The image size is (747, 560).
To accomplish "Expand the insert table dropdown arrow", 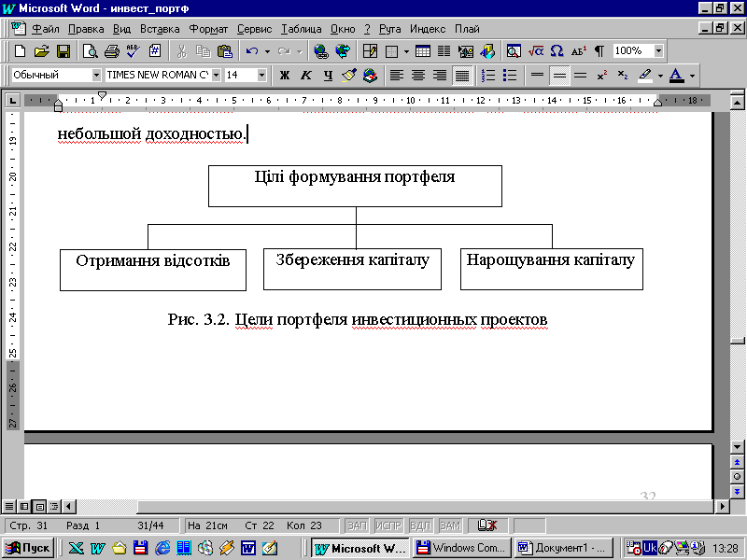I will [x=406, y=51].
